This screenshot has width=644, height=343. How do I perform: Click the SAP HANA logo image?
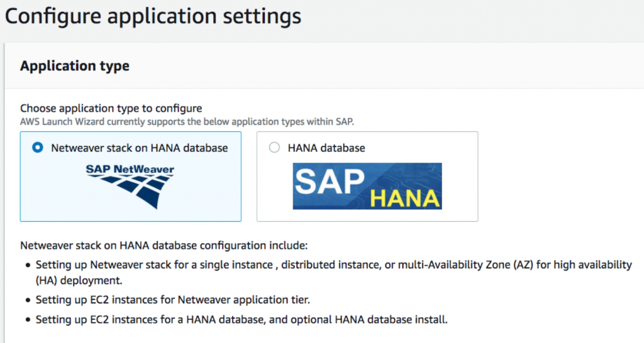click(367, 186)
